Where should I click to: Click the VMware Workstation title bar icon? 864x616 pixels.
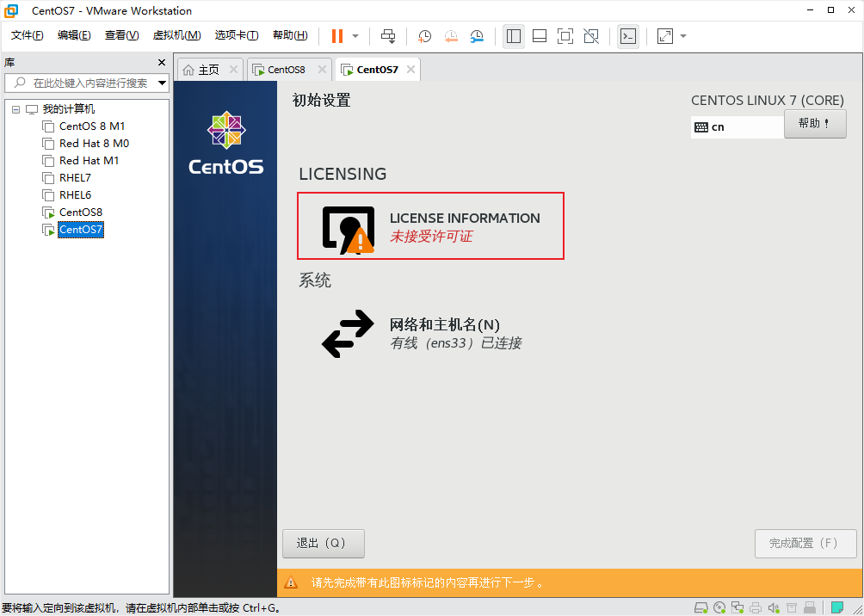(10, 10)
